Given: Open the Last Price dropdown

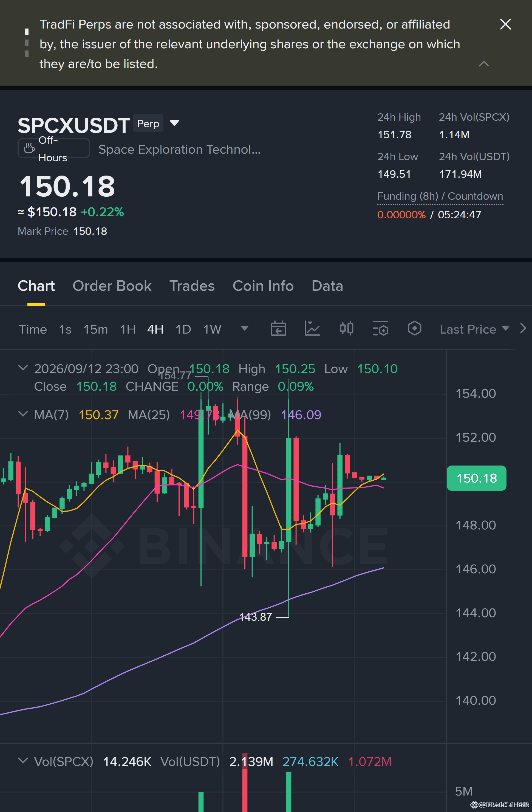Looking at the screenshot, I should coord(474,329).
